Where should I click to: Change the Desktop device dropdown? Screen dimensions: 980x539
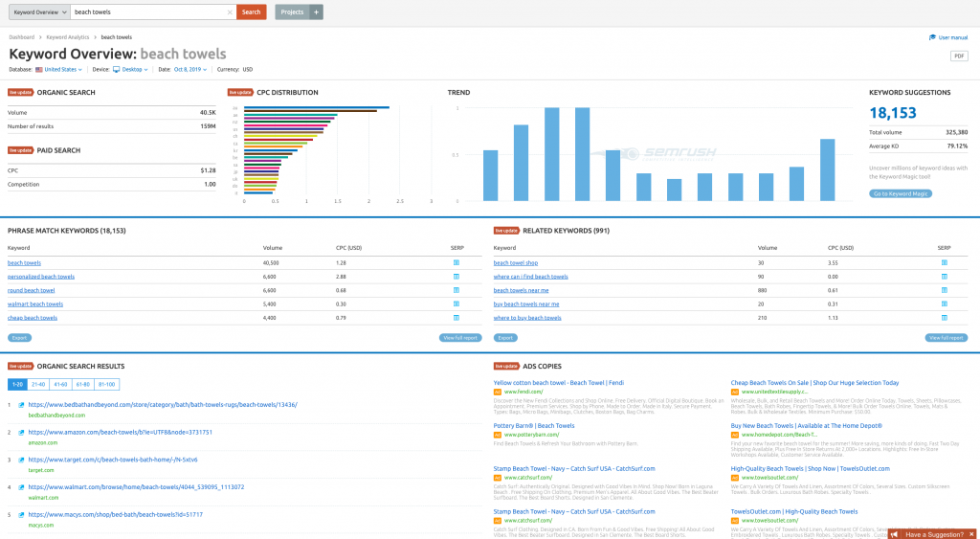point(131,70)
